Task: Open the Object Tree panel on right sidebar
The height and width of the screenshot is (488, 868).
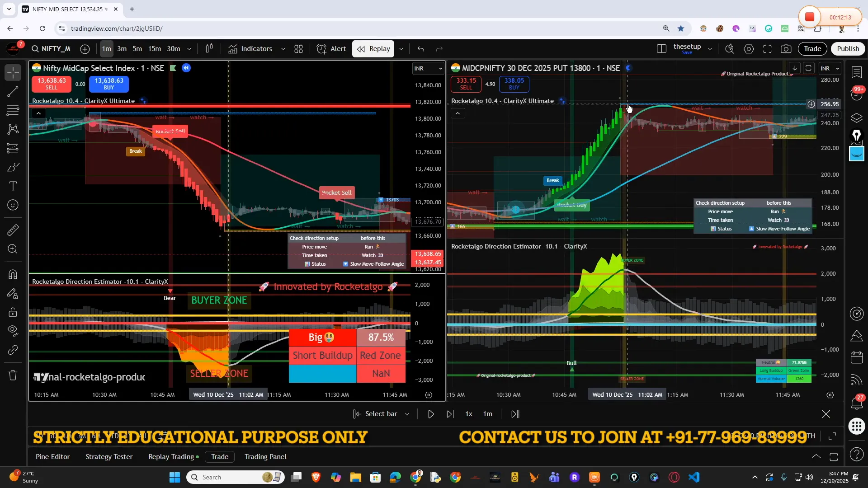Action: [857, 117]
